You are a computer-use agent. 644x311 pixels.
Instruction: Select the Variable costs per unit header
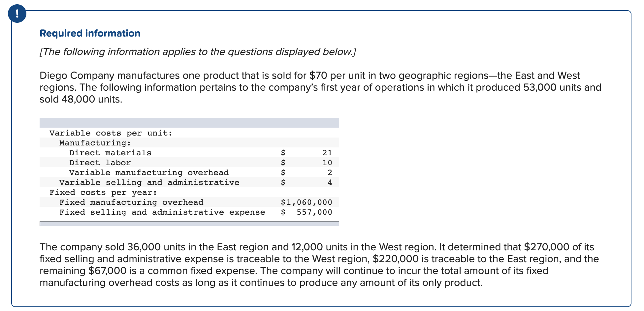[x=110, y=133]
